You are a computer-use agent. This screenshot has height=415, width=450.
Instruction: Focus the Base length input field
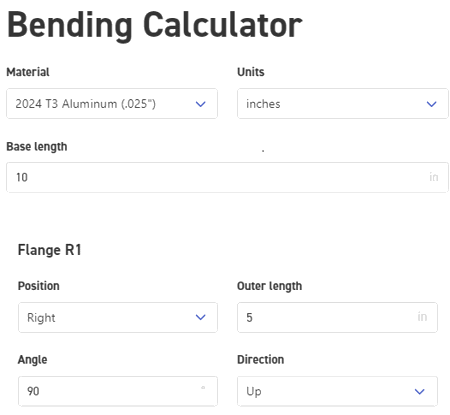pos(227,177)
